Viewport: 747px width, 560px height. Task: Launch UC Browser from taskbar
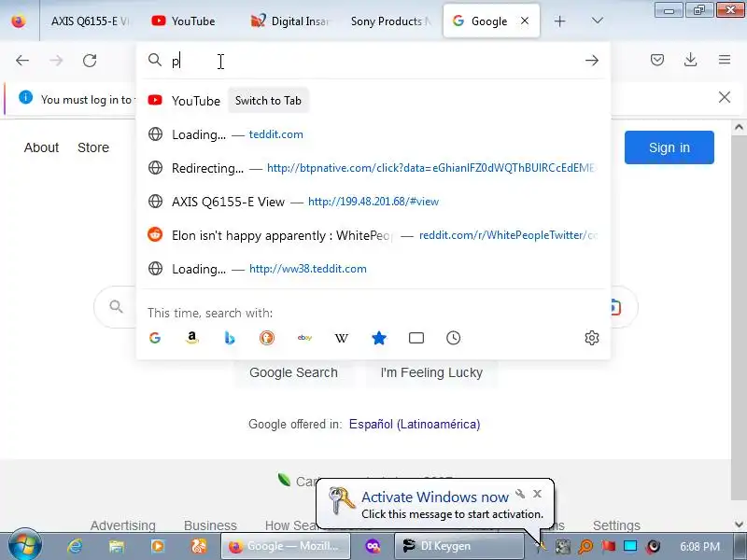(199, 546)
